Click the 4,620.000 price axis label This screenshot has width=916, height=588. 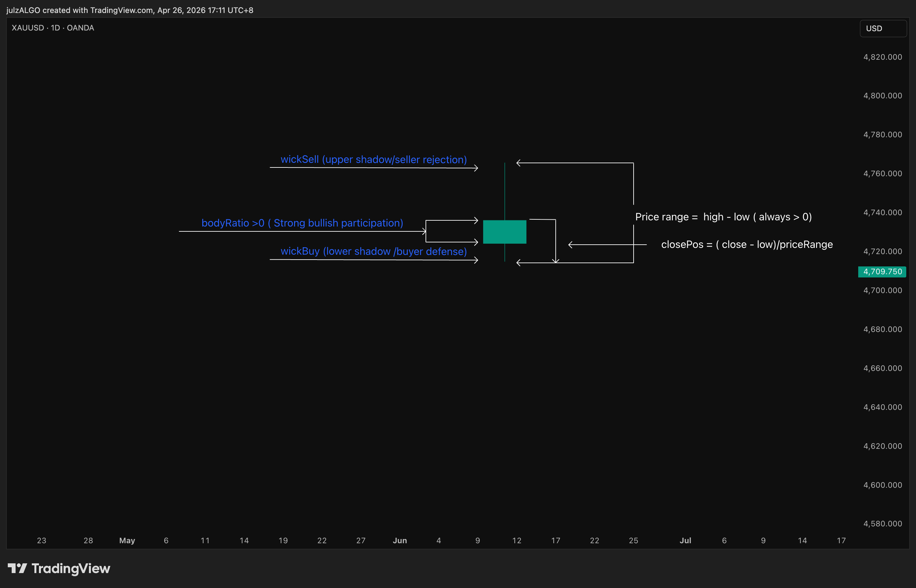tap(883, 446)
